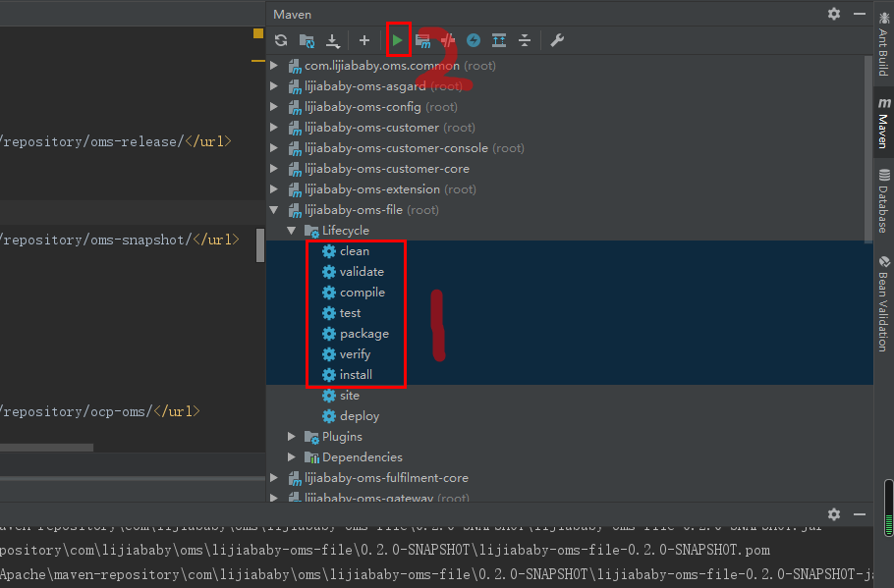
Task: Click the oms-release url line in editor
Action: click(116, 141)
